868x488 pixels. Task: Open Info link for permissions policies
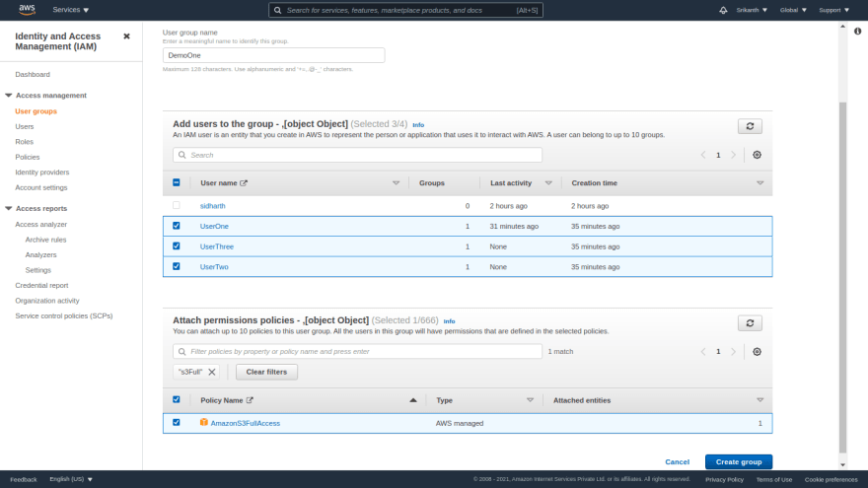[449, 321]
